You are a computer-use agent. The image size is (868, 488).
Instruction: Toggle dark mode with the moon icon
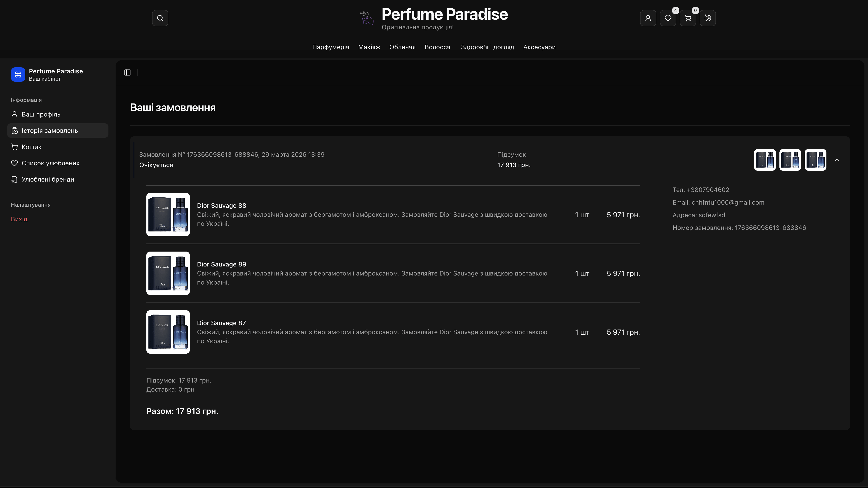(708, 18)
